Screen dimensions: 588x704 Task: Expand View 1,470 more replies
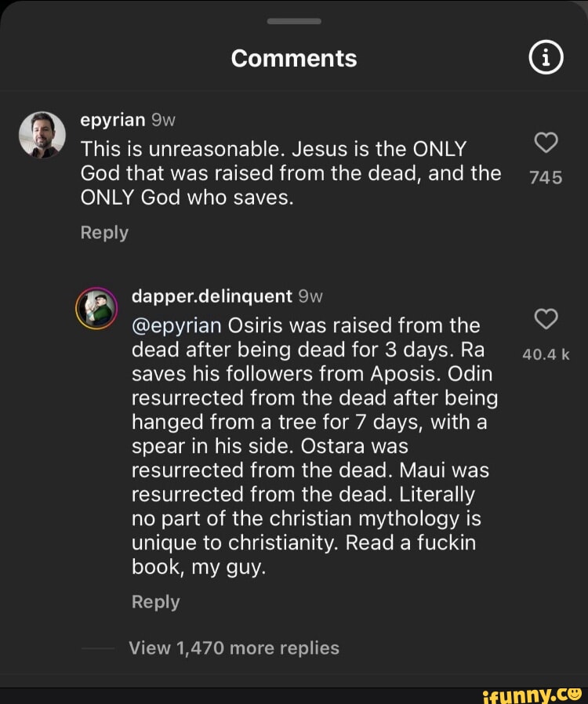(x=234, y=648)
